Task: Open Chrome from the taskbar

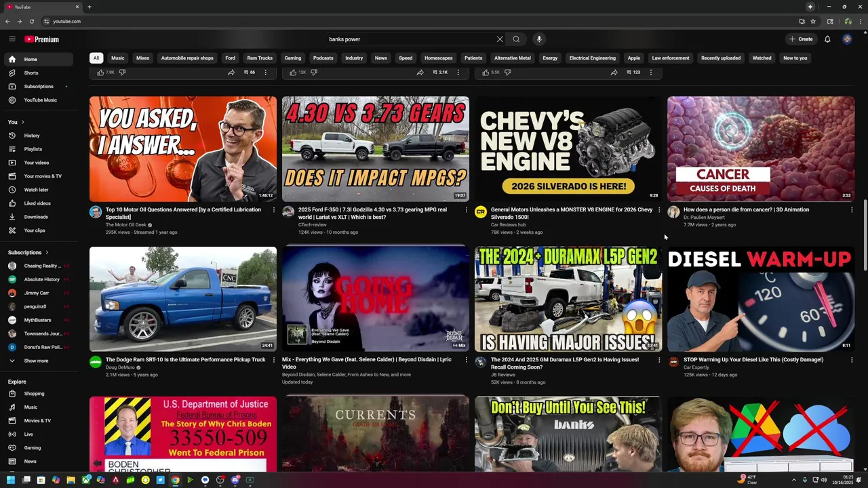Action: [x=175, y=480]
